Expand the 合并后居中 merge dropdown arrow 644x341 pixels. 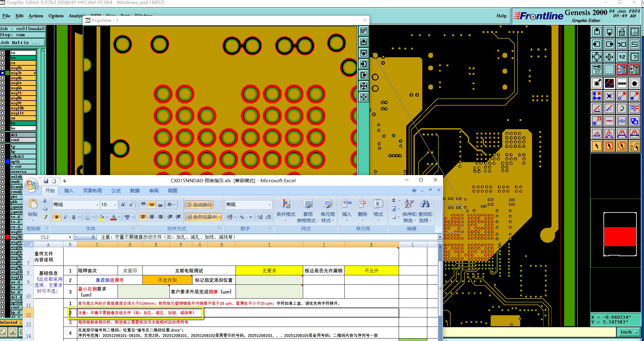pos(219,217)
